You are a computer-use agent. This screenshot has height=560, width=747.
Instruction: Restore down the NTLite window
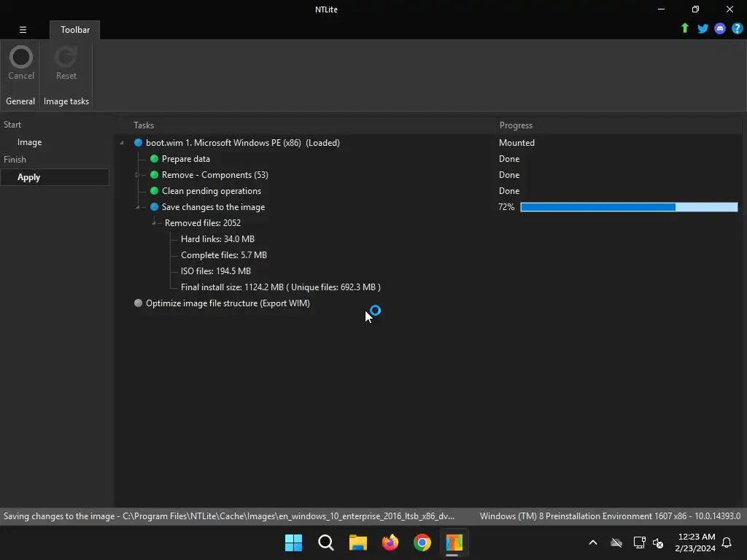click(x=695, y=9)
